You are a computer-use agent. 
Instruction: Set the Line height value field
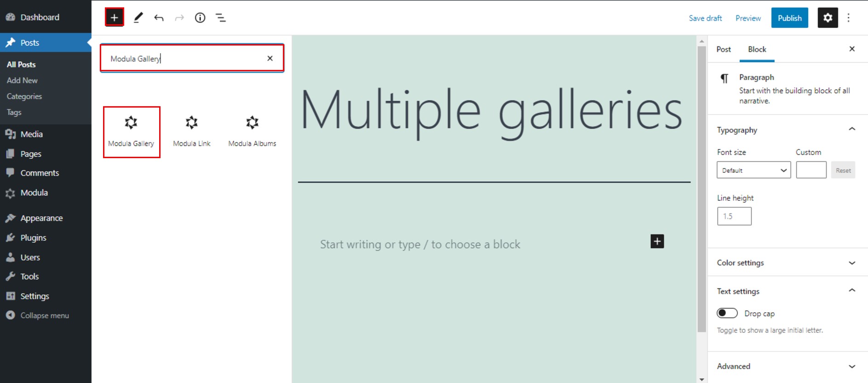734,216
